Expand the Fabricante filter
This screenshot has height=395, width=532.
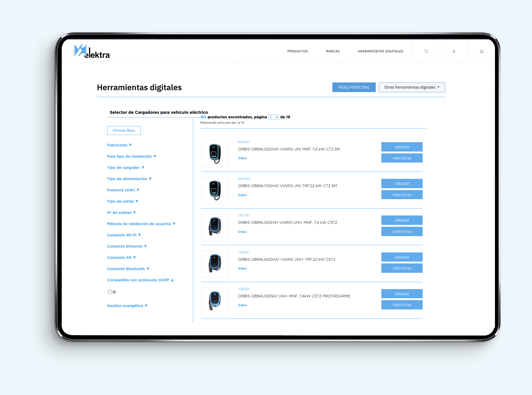tap(119, 145)
